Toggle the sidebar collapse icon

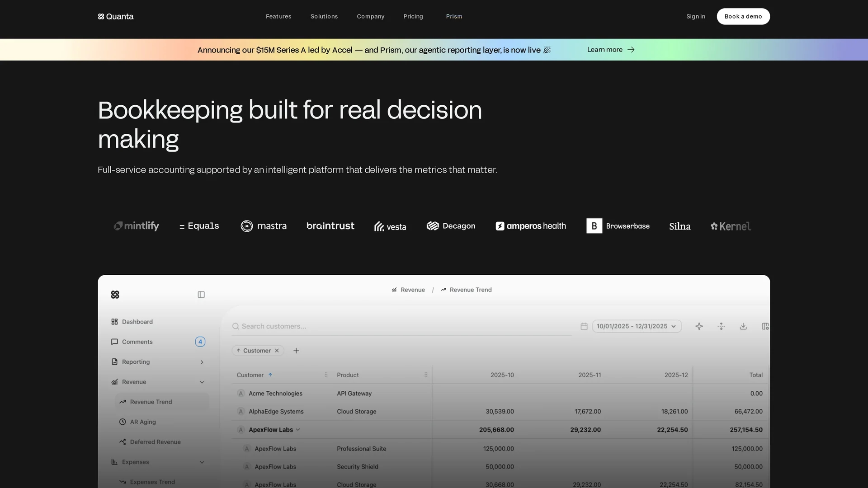coord(201,295)
